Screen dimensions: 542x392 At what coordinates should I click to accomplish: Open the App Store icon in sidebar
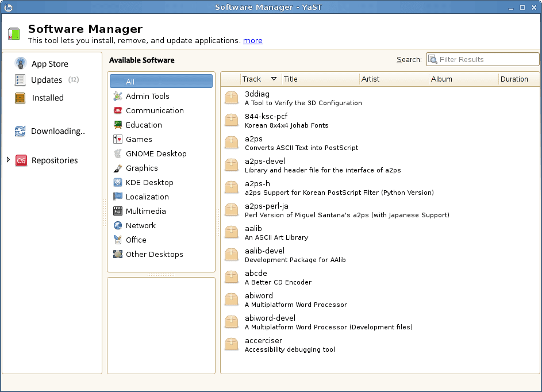tap(20, 63)
